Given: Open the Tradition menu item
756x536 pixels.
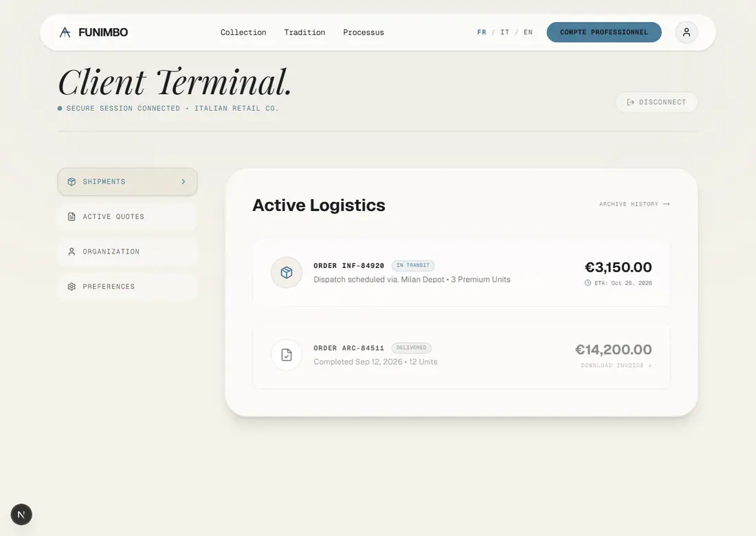Looking at the screenshot, I should point(304,32).
